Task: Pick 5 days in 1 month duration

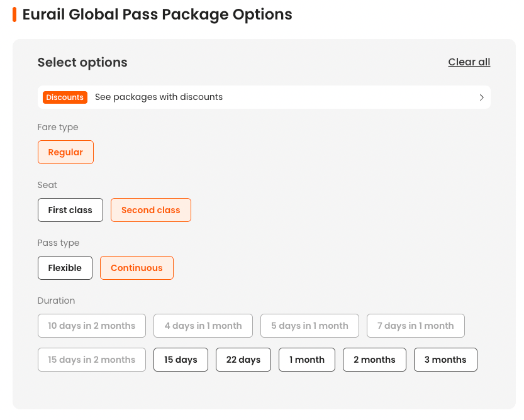Action: (x=309, y=326)
